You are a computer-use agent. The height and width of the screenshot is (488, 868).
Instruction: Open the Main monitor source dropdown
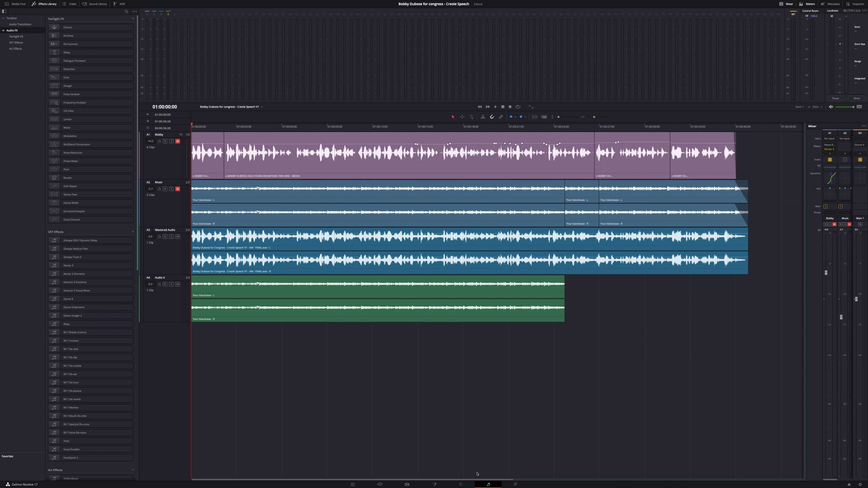tap(817, 107)
